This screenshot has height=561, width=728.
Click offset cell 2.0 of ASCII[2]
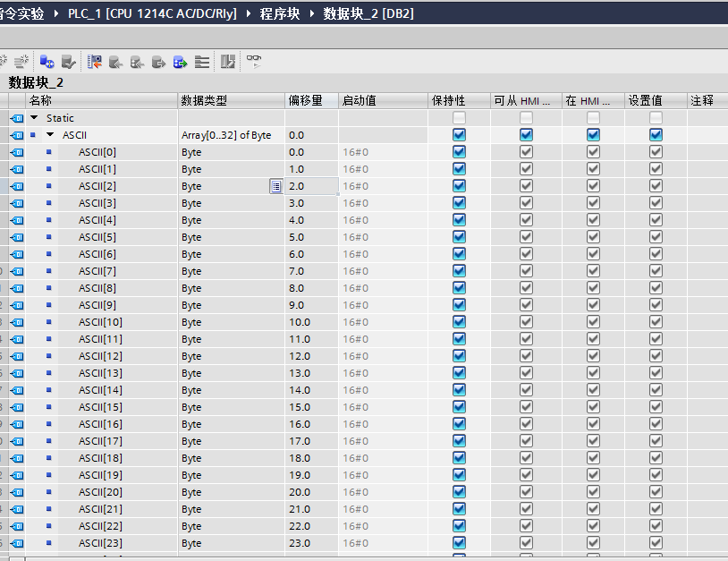coord(311,186)
